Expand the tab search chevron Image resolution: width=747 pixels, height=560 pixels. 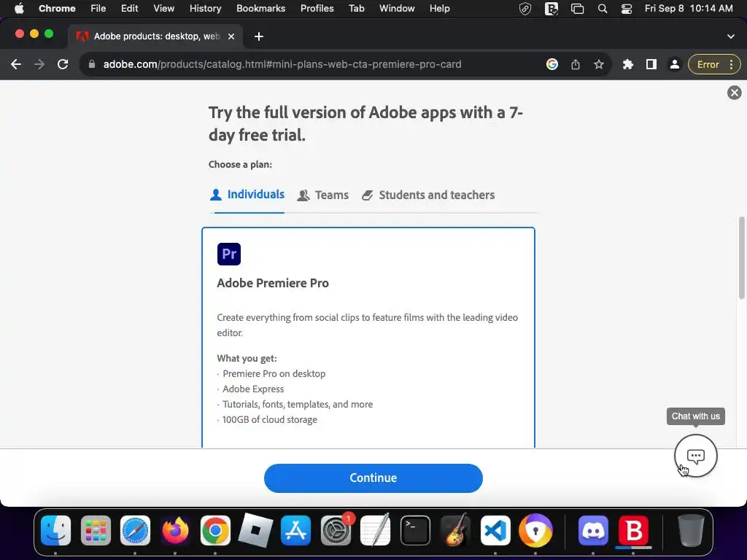click(731, 36)
